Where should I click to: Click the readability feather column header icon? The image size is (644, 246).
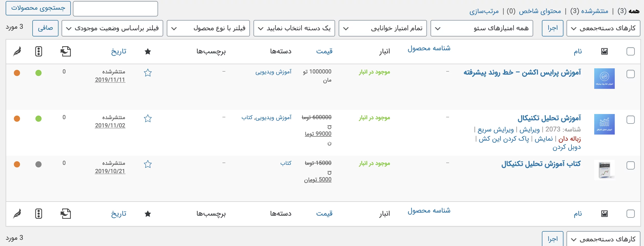[x=16, y=51]
